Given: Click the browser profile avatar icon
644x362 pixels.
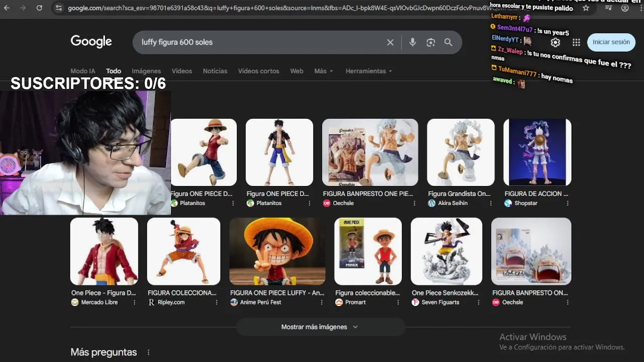Looking at the screenshot, I should click(x=625, y=8).
